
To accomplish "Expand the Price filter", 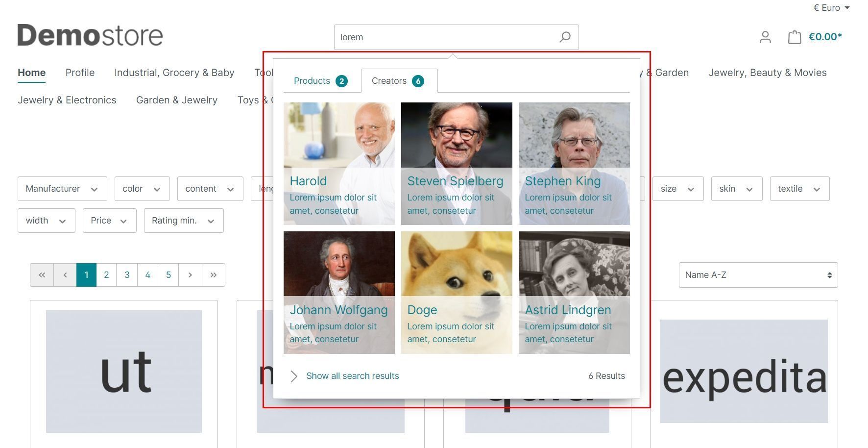I will pyautogui.click(x=110, y=221).
